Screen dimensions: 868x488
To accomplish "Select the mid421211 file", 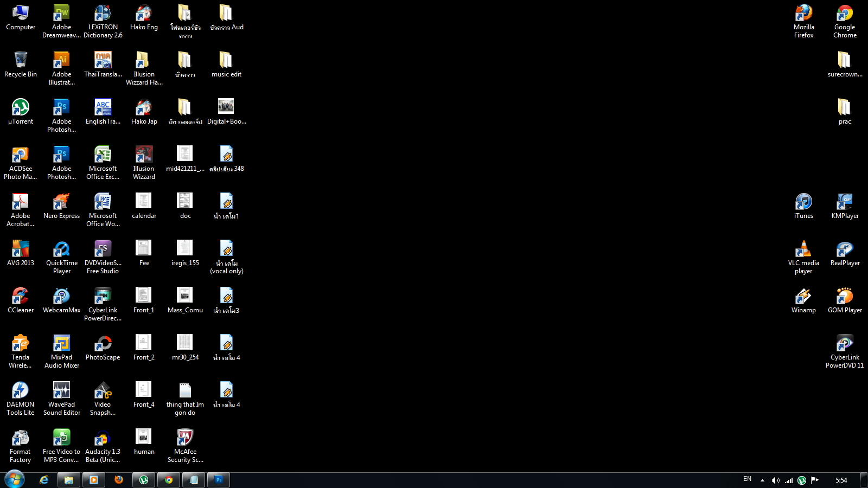I will click(186, 159).
